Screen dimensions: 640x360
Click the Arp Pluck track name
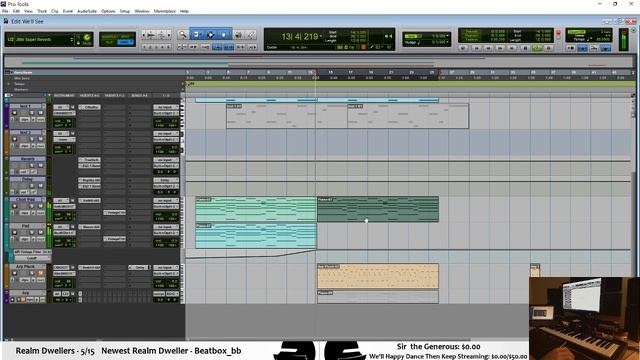pyautogui.click(x=25, y=267)
